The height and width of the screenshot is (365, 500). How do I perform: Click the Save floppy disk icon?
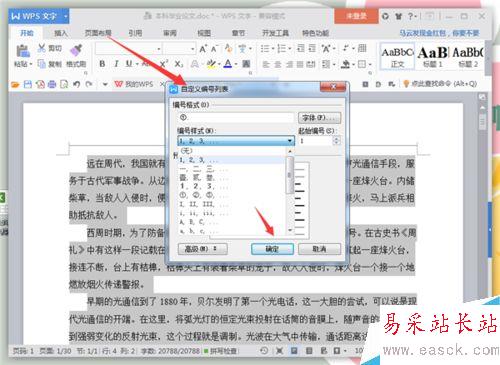click(28, 84)
